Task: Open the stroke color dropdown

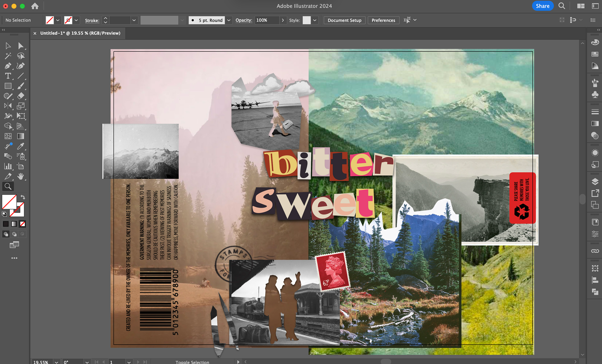Action: point(76,20)
